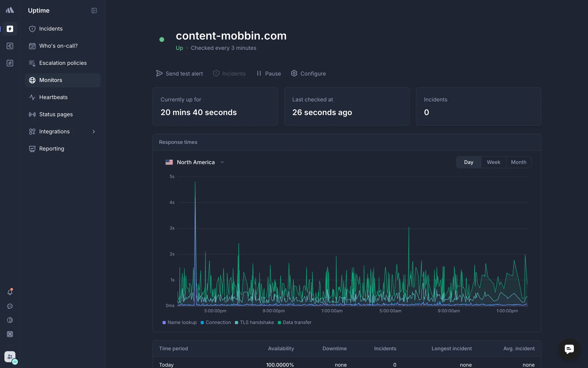Viewport: 588px width, 368px height.
Task: Click the team avatar icon
Action: click(x=10, y=357)
